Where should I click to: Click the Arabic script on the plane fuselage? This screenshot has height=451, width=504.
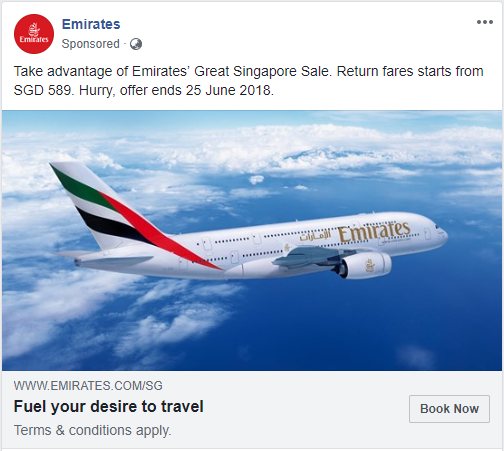(316, 235)
